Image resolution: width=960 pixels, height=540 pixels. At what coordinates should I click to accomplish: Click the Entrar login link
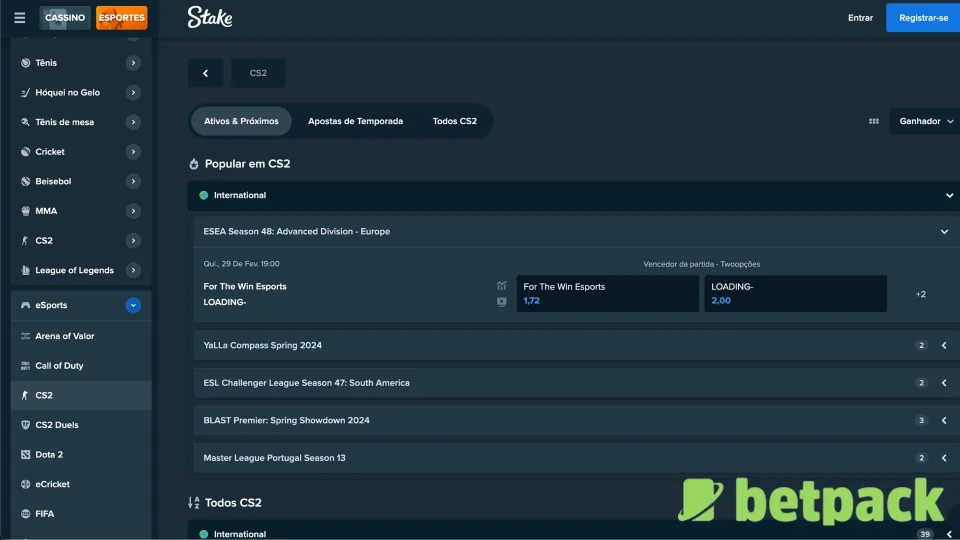coord(860,18)
